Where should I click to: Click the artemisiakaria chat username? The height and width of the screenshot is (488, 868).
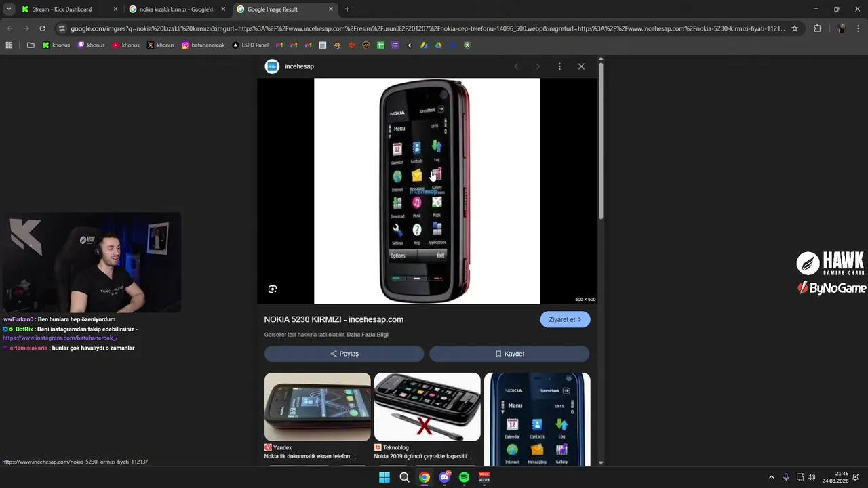click(28, 348)
